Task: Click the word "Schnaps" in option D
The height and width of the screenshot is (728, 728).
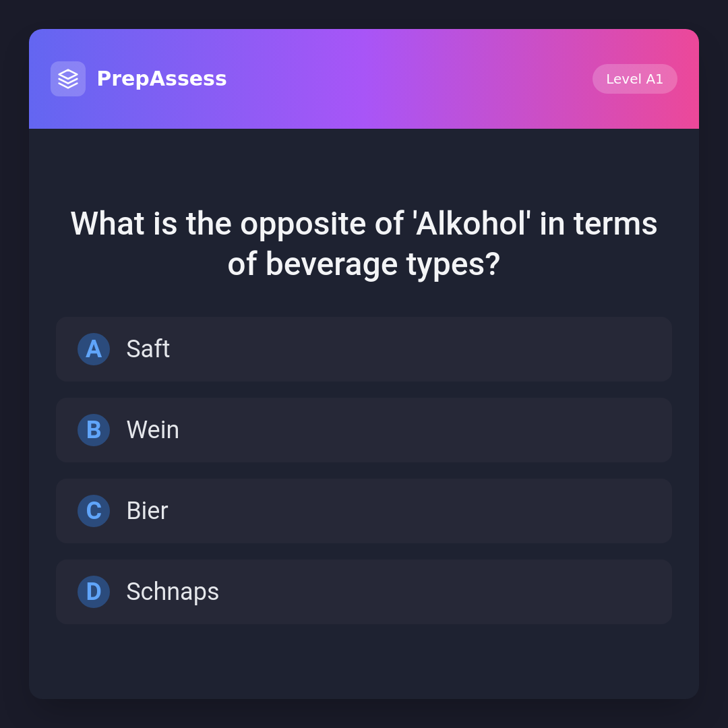Action: (173, 592)
